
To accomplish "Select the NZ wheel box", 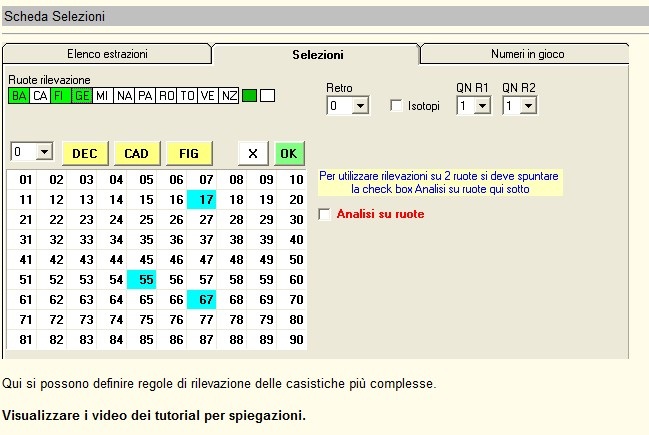I will [229, 96].
